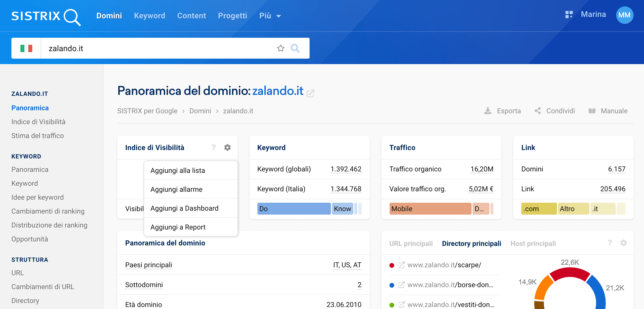Choose Aggiungi allarme menu entry
This screenshot has width=644, height=309.
point(191,189)
